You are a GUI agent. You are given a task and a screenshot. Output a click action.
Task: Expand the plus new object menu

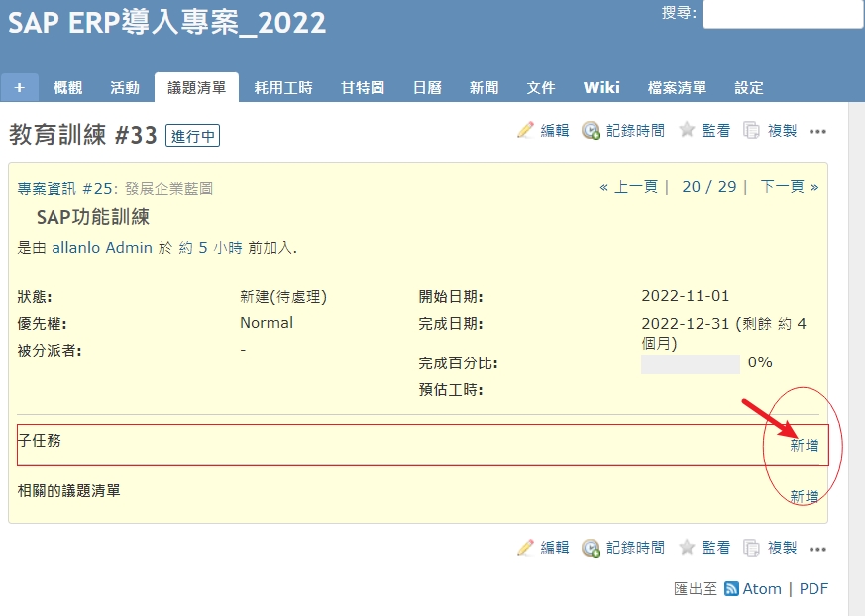(20, 87)
